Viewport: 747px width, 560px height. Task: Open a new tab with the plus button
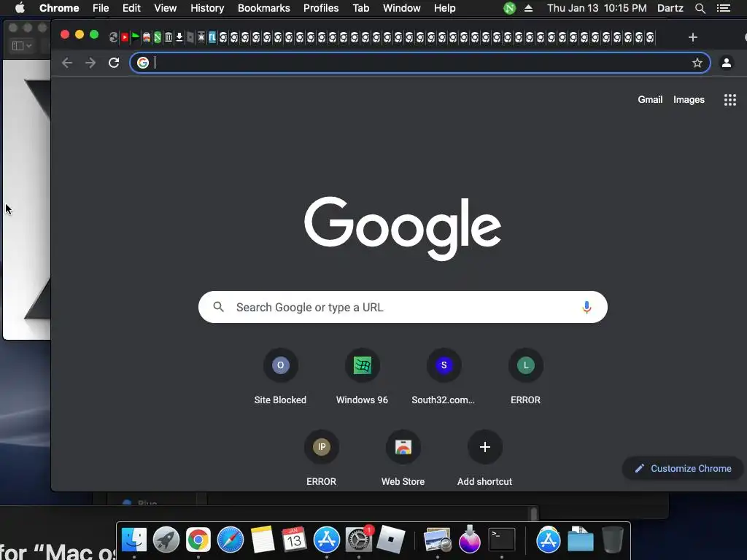click(693, 37)
